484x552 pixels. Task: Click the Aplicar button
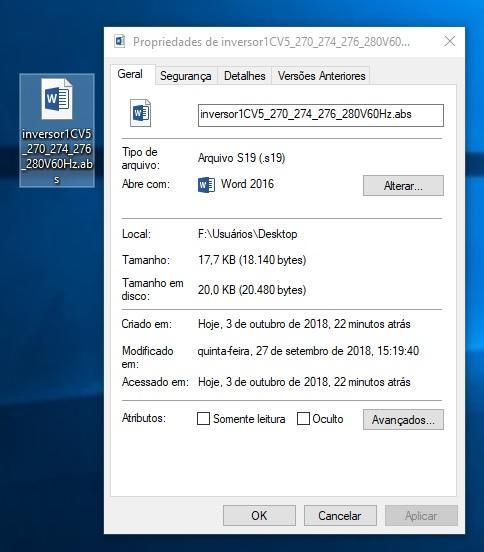tap(421, 516)
